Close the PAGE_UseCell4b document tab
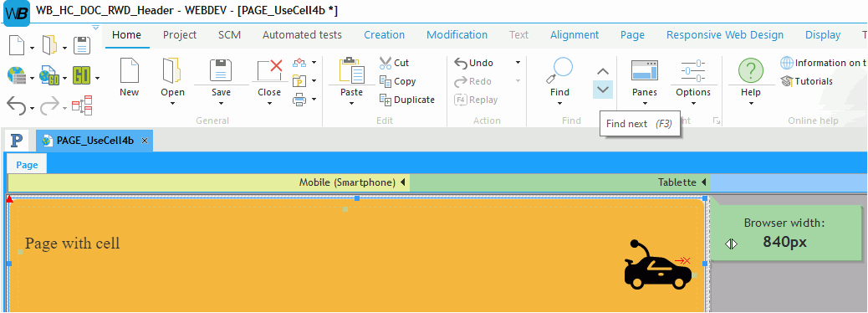Image resolution: width=868 pixels, height=313 pixels. pos(145,141)
